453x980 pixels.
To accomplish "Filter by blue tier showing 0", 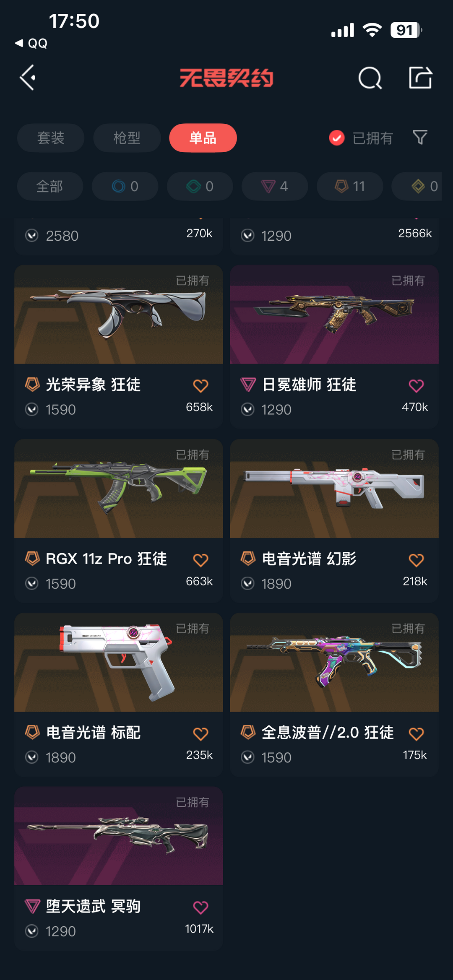I will tap(125, 186).
